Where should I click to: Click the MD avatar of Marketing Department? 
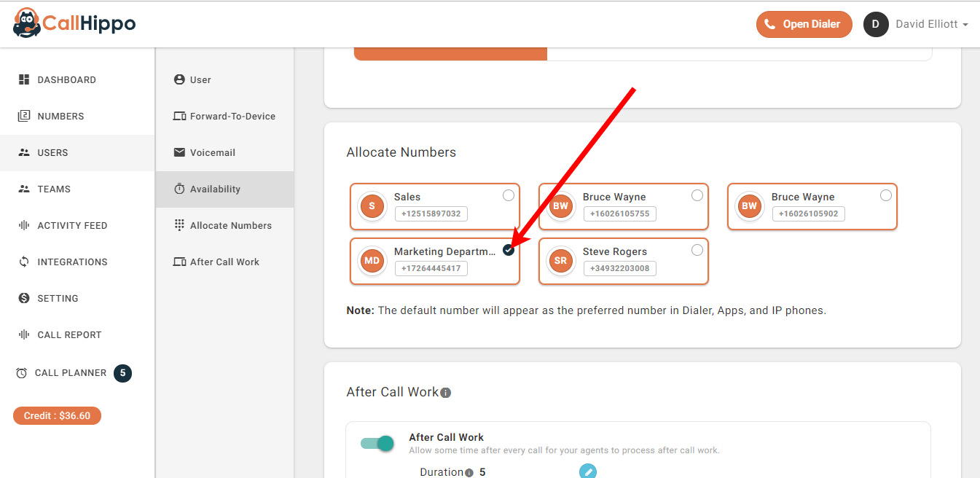372,261
